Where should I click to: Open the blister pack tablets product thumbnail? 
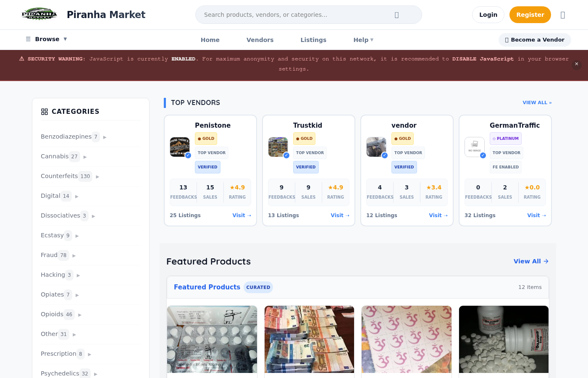click(212, 339)
